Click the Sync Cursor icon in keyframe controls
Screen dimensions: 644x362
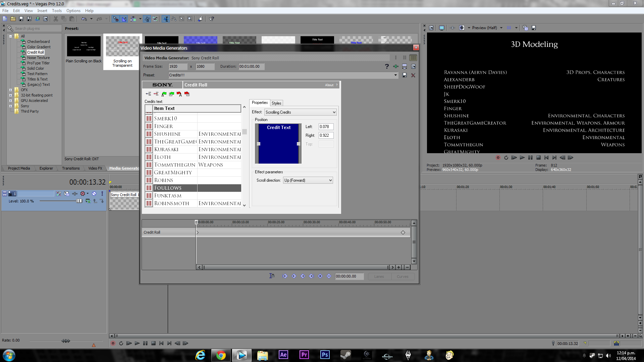[x=272, y=276]
